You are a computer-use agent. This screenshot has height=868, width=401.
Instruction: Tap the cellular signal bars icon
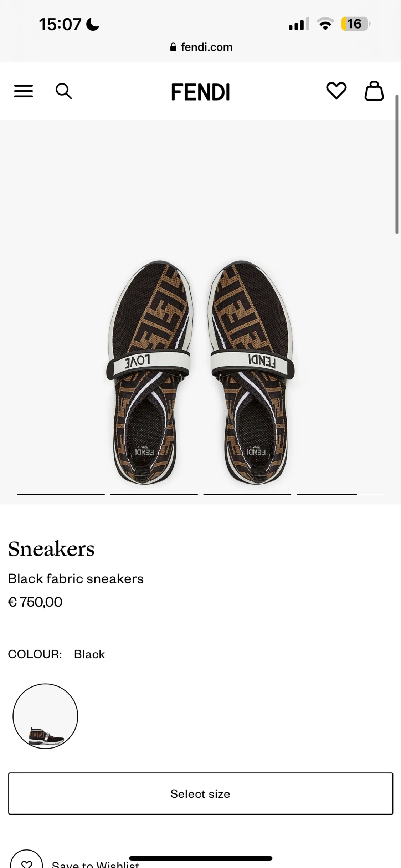[299, 24]
